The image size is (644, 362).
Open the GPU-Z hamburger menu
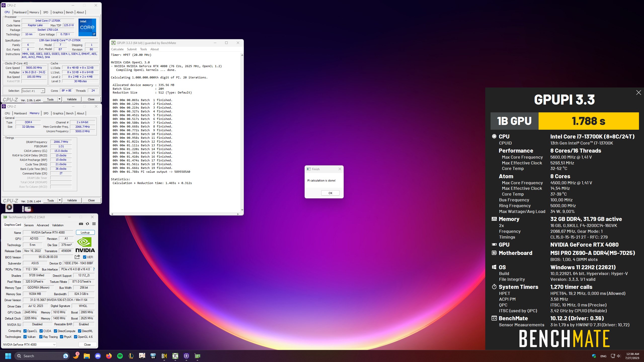94,224
